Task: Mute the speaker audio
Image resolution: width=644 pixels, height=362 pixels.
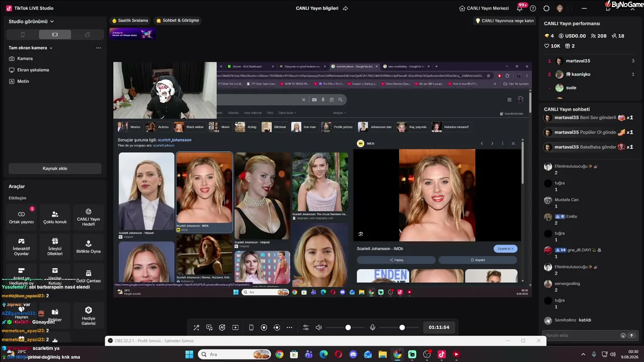Action: click(318, 327)
